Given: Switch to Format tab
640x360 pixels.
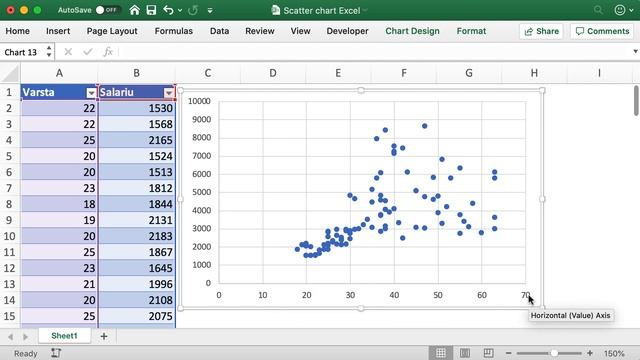Looking at the screenshot, I should (471, 31).
